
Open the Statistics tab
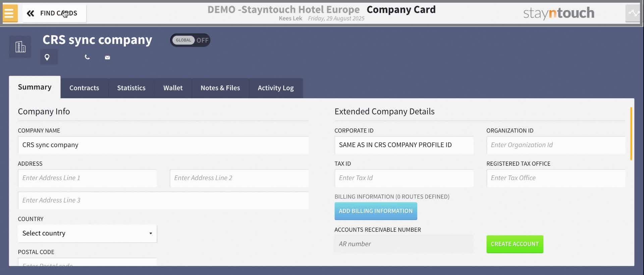click(131, 88)
